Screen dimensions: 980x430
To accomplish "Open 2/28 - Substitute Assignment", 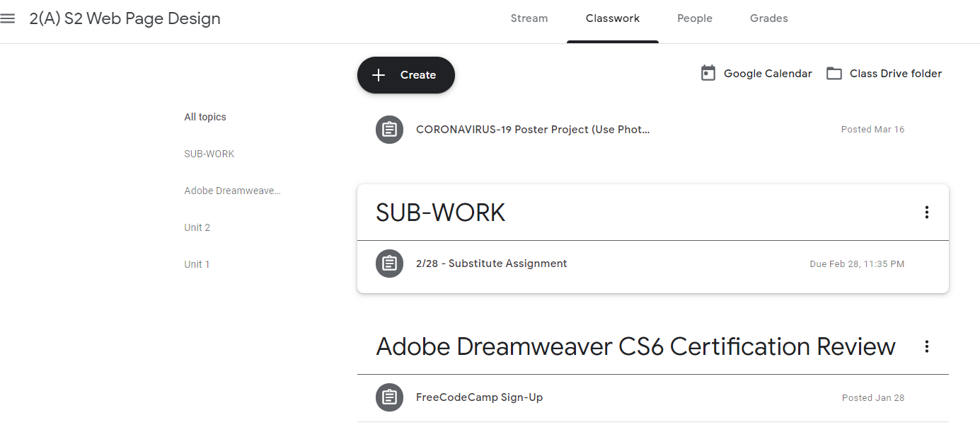I will pos(491,264).
